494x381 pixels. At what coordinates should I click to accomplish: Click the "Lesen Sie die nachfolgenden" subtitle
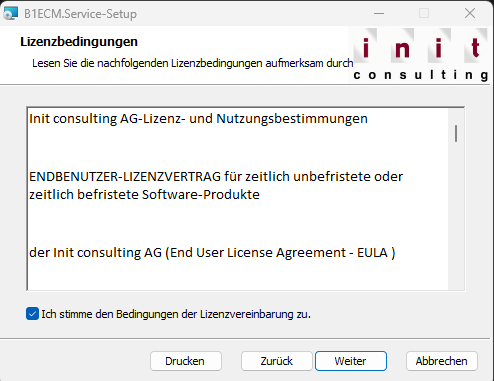pos(193,63)
